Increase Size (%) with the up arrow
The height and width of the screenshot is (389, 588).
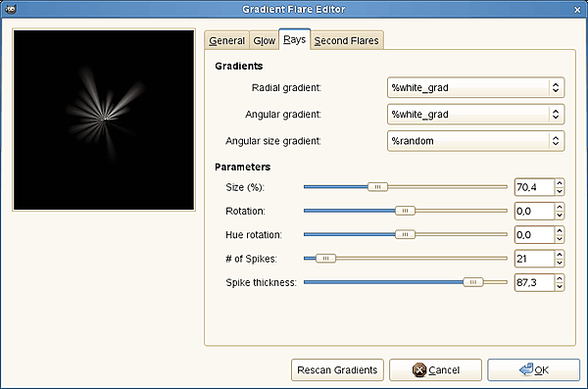pos(560,182)
